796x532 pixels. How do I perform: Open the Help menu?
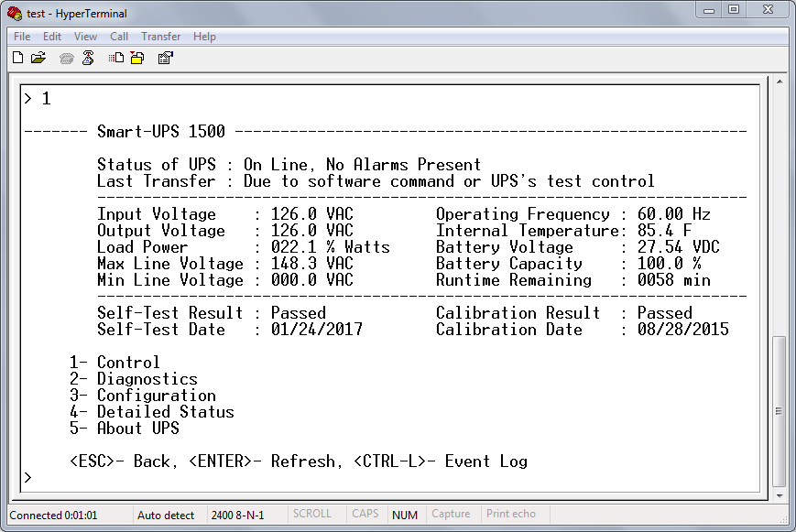(204, 37)
